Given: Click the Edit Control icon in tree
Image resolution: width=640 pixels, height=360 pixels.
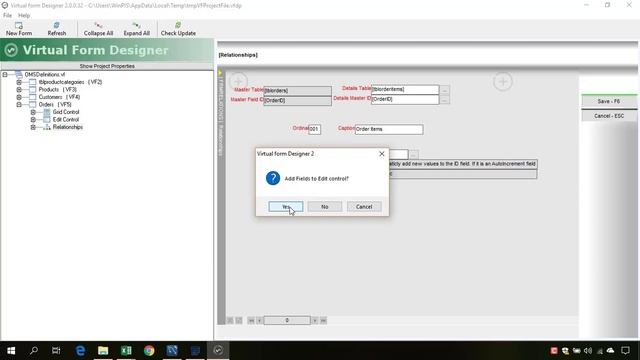Looking at the screenshot, I should point(47,120).
